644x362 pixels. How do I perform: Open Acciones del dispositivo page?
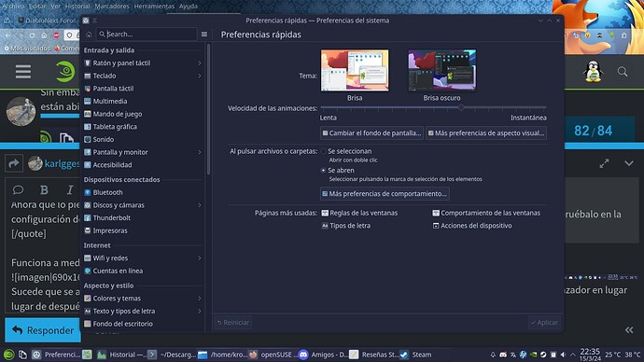(x=472, y=226)
